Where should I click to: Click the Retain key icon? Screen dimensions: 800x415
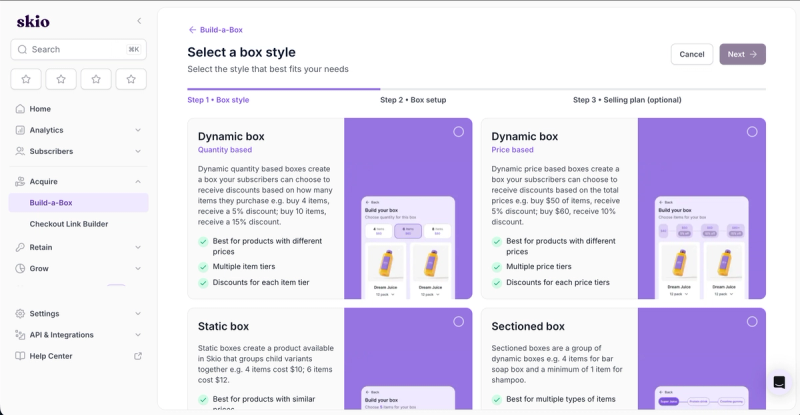[x=20, y=247]
